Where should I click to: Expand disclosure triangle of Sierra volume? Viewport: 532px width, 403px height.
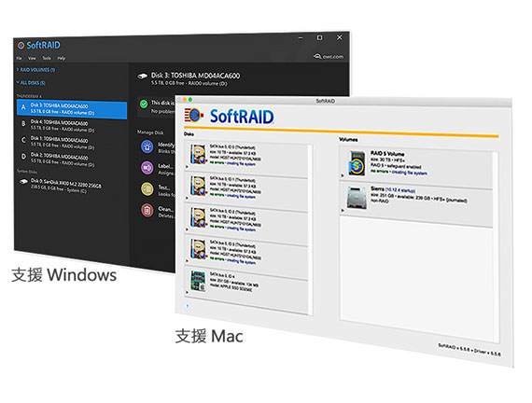point(343,210)
